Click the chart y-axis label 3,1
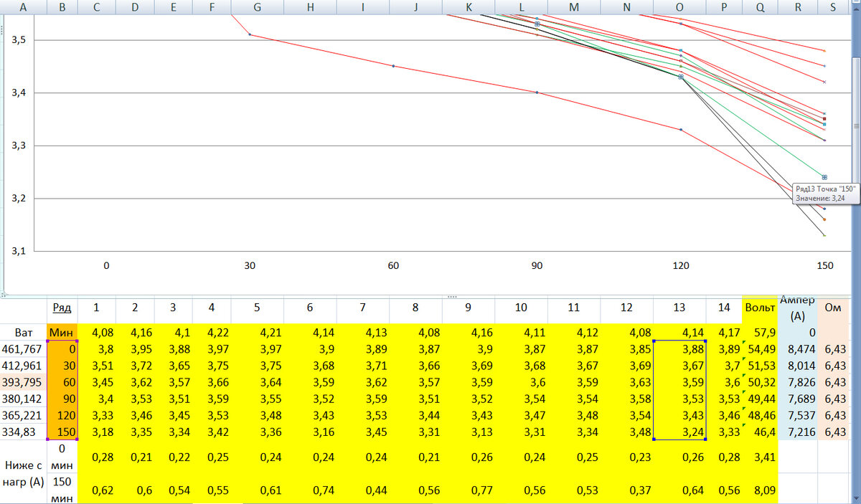This screenshot has height=504, width=861. click(x=19, y=251)
